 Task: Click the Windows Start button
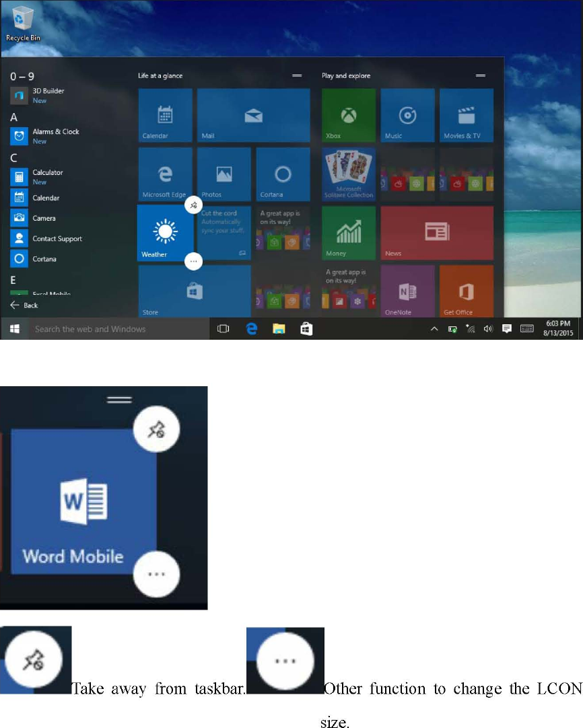click(15, 329)
